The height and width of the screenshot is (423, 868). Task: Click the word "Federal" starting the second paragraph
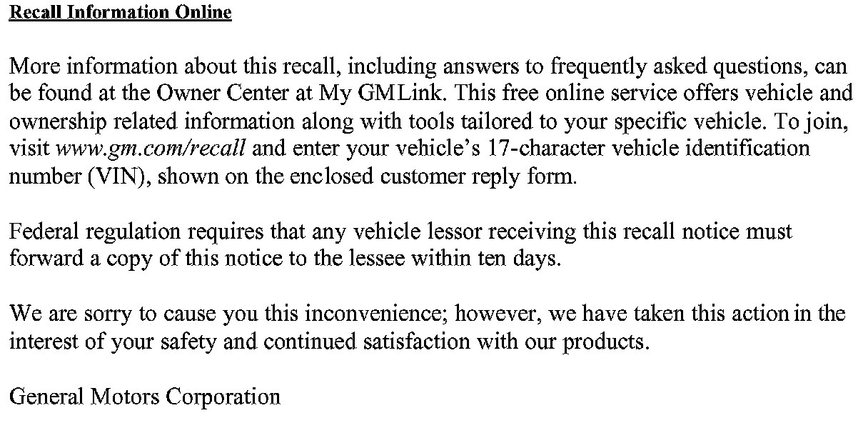click(x=44, y=232)
